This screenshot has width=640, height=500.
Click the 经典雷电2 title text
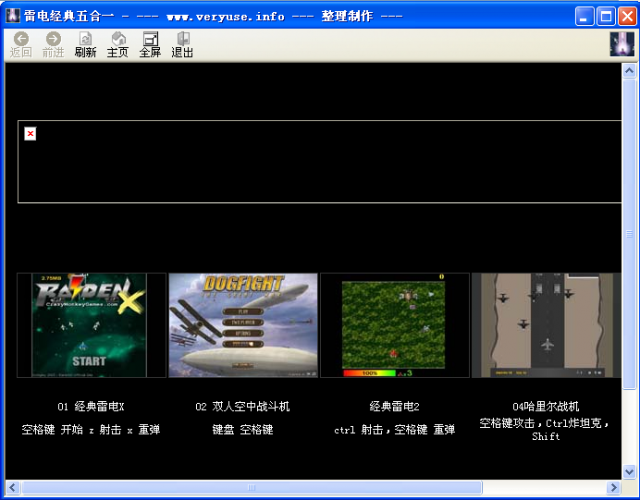coord(394,407)
